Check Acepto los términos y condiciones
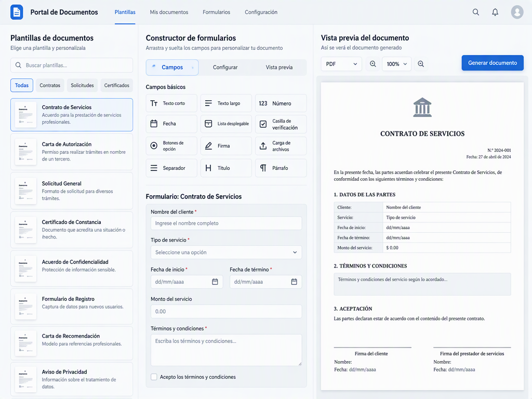This screenshot has height=399, width=532. (x=154, y=377)
